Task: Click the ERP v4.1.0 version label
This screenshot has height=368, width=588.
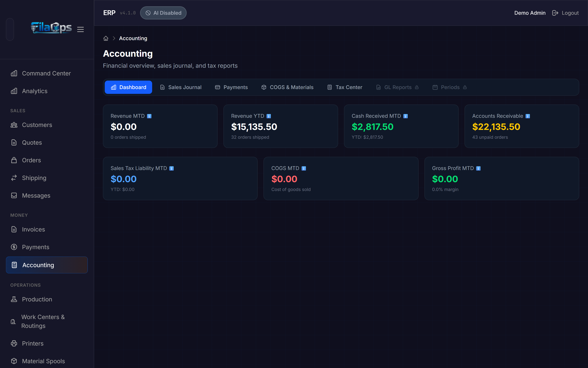Action: (x=128, y=13)
